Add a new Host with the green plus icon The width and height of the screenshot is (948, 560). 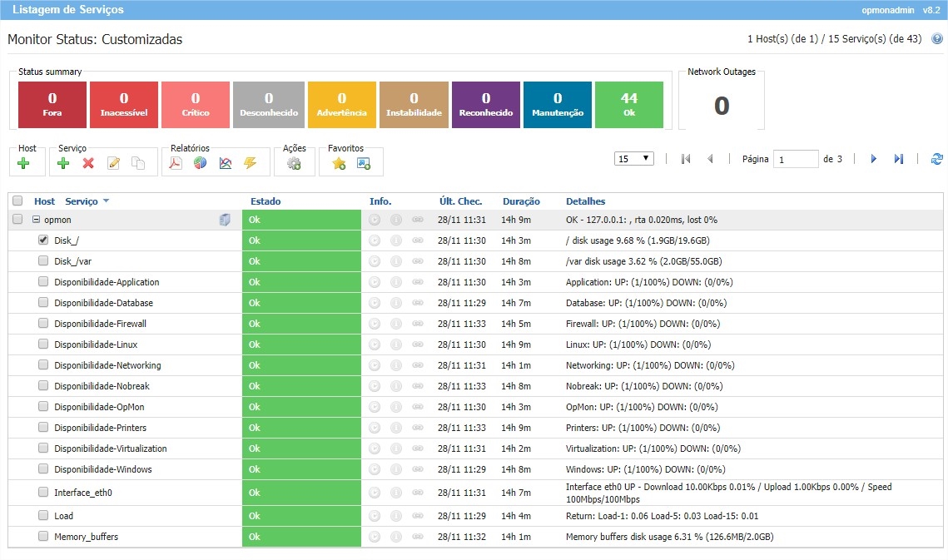pos(26,163)
